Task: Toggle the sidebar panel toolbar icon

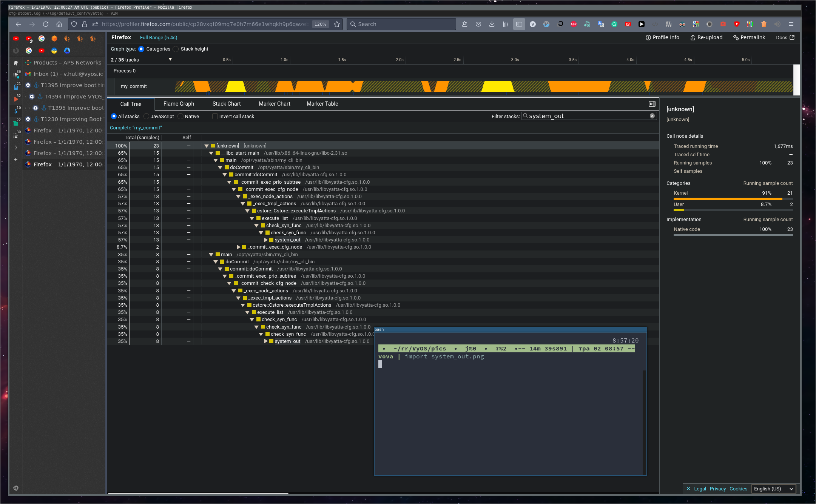Action: (x=519, y=24)
